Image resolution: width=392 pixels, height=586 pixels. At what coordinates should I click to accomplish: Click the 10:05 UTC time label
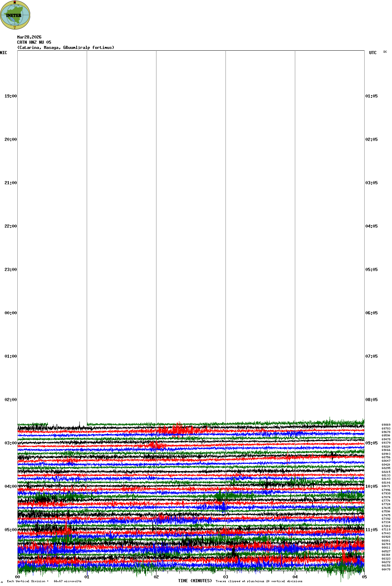[372, 486]
